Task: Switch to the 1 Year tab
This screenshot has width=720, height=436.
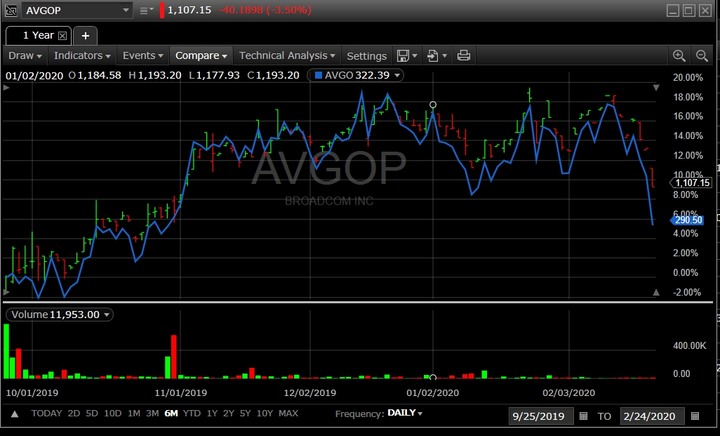Action: click(38, 35)
